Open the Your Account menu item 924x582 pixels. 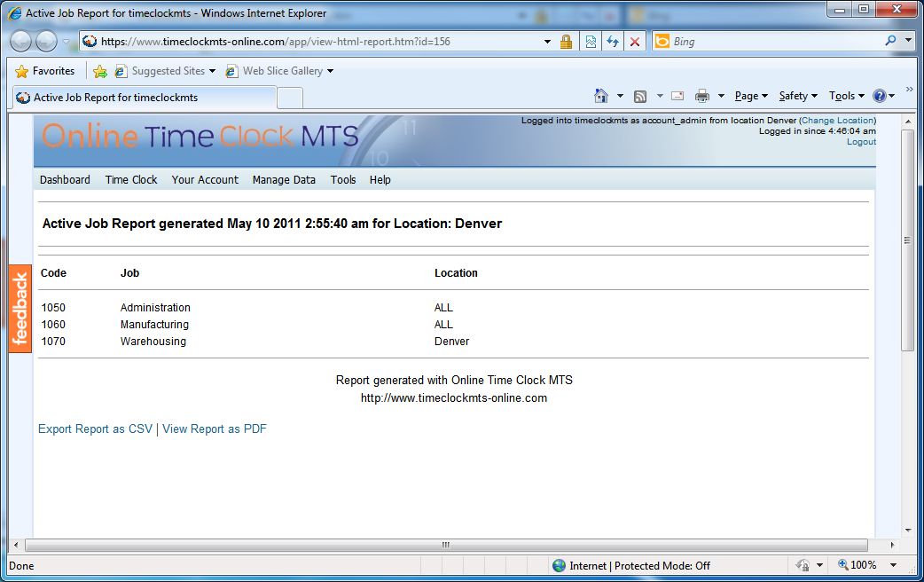(x=205, y=180)
